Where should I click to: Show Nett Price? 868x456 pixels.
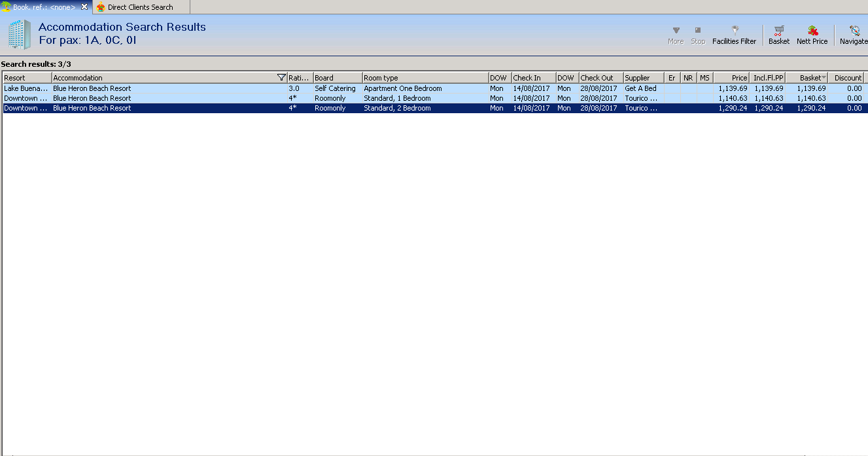[x=812, y=35]
